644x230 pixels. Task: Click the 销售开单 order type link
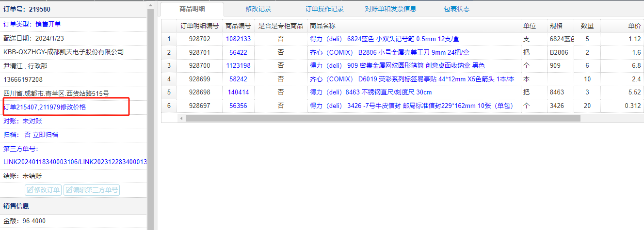(48, 24)
